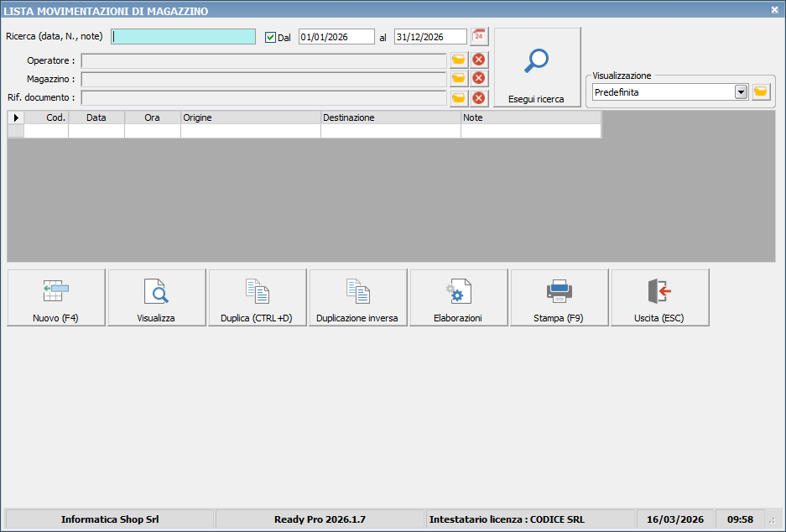This screenshot has width=786, height=532.
Task: Expand the Visualizzazione Predefinita dropdown
Action: 741,92
